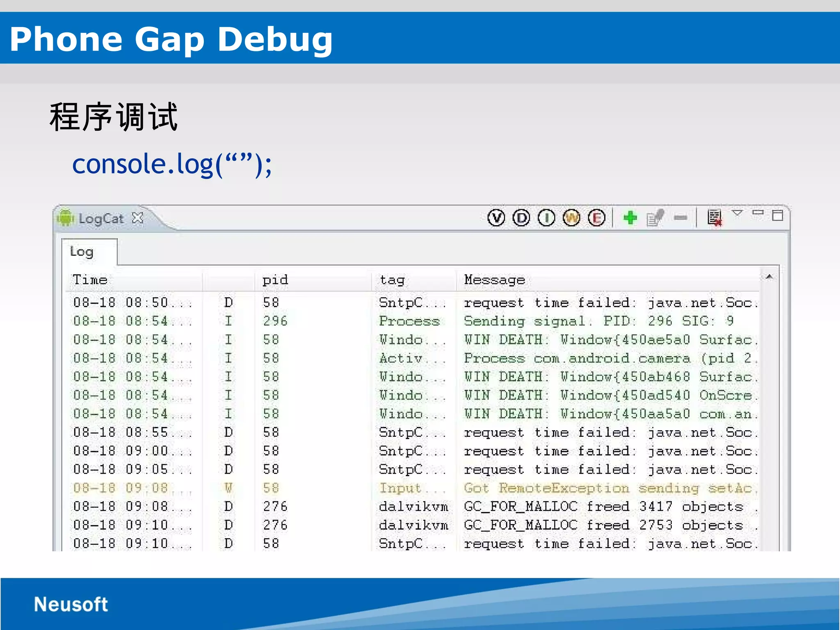Select 'GC_FOR_MALLOC freed 2753 objects' message

coord(611,525)
